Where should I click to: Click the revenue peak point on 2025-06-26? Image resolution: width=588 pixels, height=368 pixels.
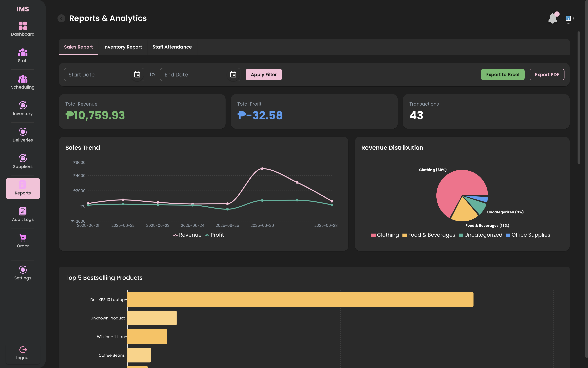click(x=262, y=168)
